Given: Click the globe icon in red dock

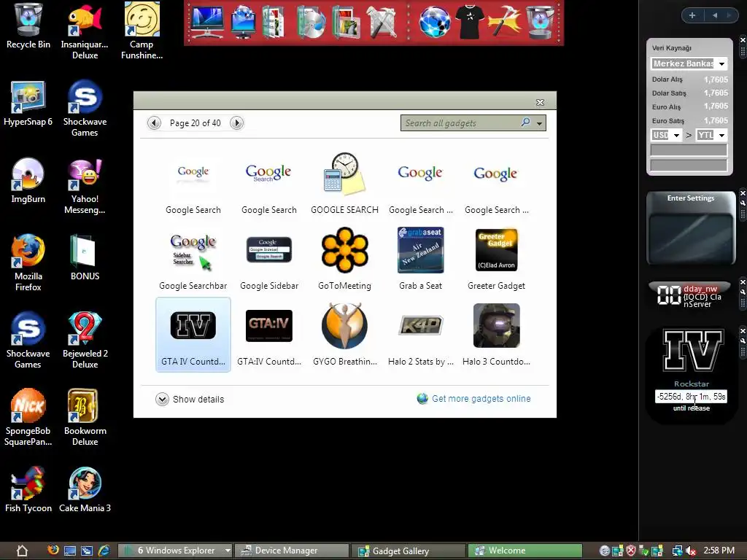Looking at the screenshot, I should tap(434, 22).
